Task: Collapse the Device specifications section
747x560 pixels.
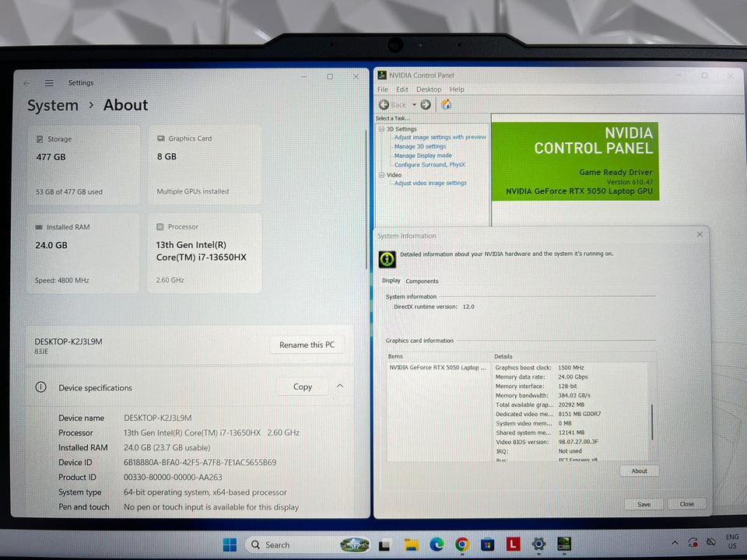Action: pyautogui.click(x=340, y=386)
